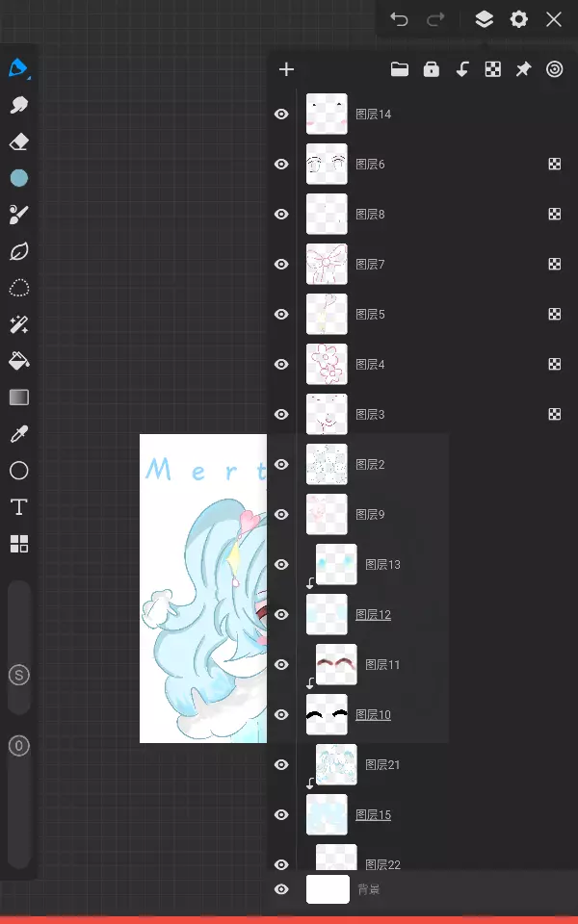Select the white 背景 layer thumbnail
This screenshot has height=924, width=578.
pos(328,889)
